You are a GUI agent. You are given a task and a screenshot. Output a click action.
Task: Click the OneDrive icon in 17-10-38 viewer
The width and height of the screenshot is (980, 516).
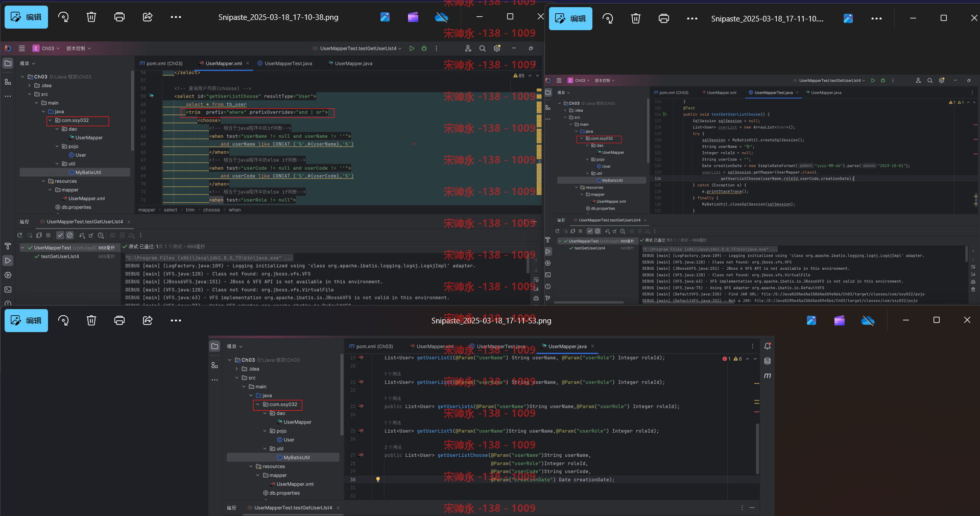coord(441,17)
